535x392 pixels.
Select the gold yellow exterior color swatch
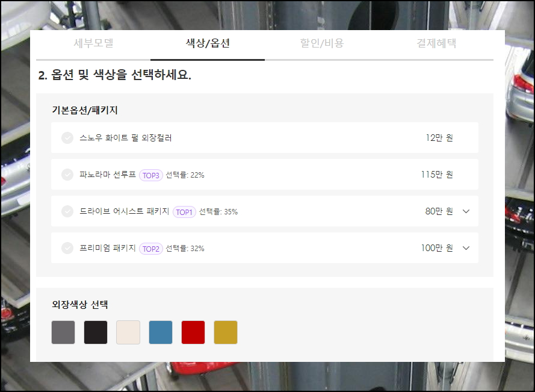[226, 332]
